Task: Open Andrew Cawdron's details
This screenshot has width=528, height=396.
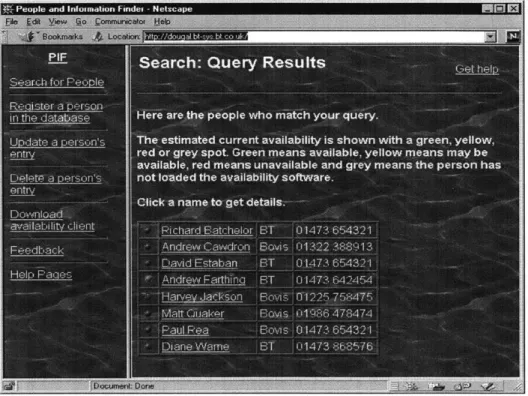Action: 206,247
